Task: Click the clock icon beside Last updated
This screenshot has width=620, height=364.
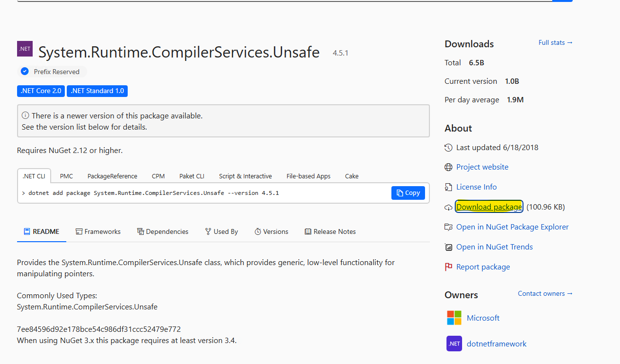Action: pyautogui.click(x=448, y=147)
